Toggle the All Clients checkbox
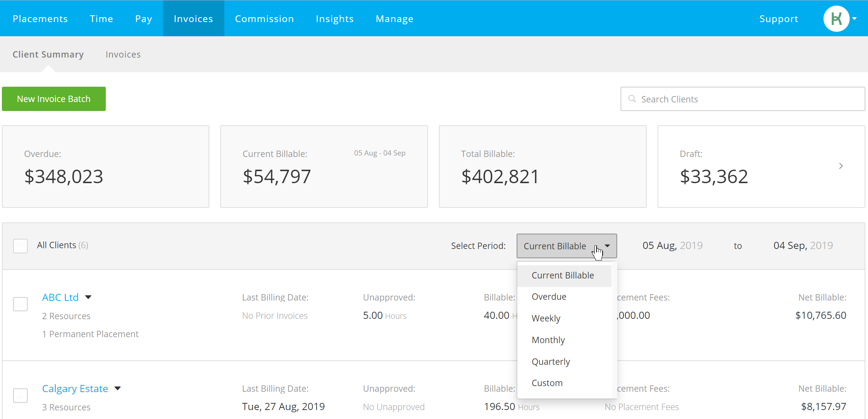This screenshot has width=868, height=419. (21, 246)
